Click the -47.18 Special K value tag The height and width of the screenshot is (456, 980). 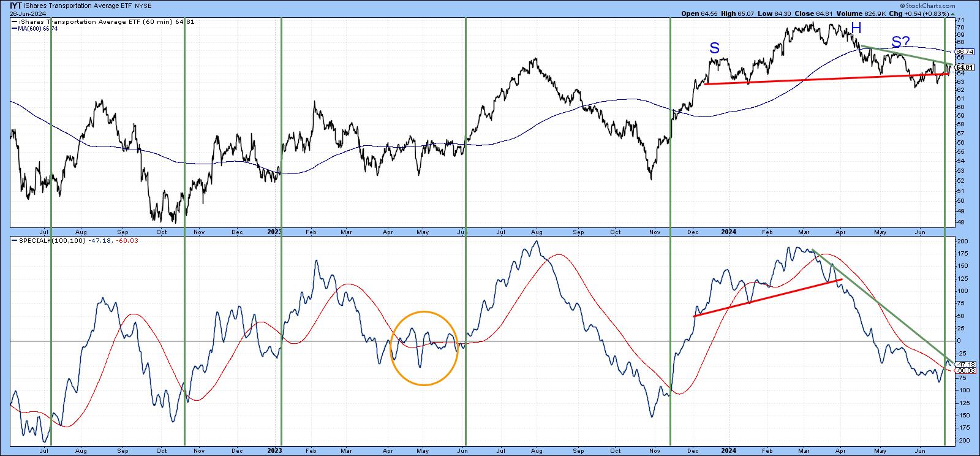click(964, 364)
